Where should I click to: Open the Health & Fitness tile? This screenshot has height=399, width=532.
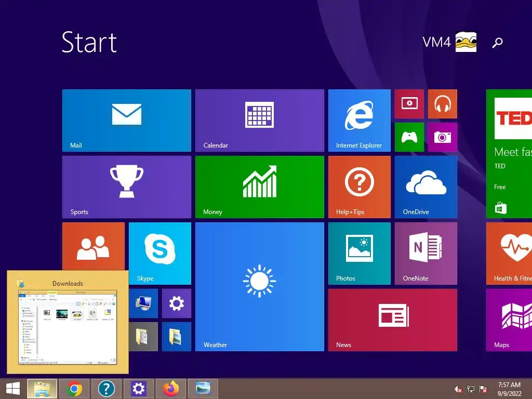pyautogui.click(x=509, y=254)
